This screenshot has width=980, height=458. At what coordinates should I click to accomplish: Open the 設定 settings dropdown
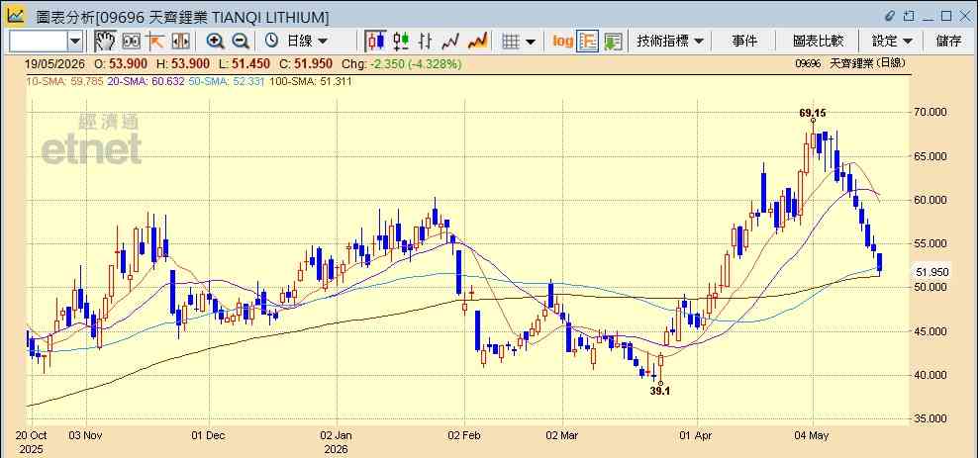(x=893, y=42)
